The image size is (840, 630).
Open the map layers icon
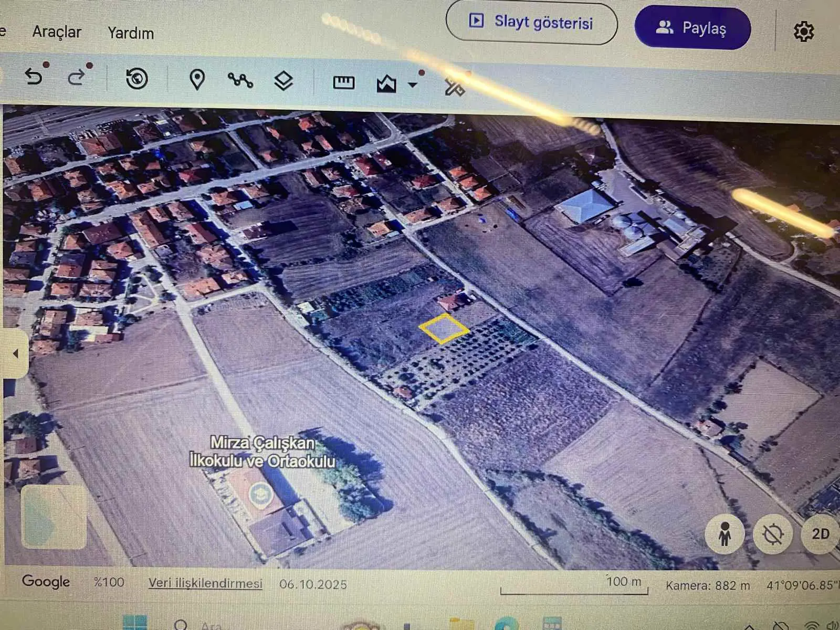(x=283, y=81)
